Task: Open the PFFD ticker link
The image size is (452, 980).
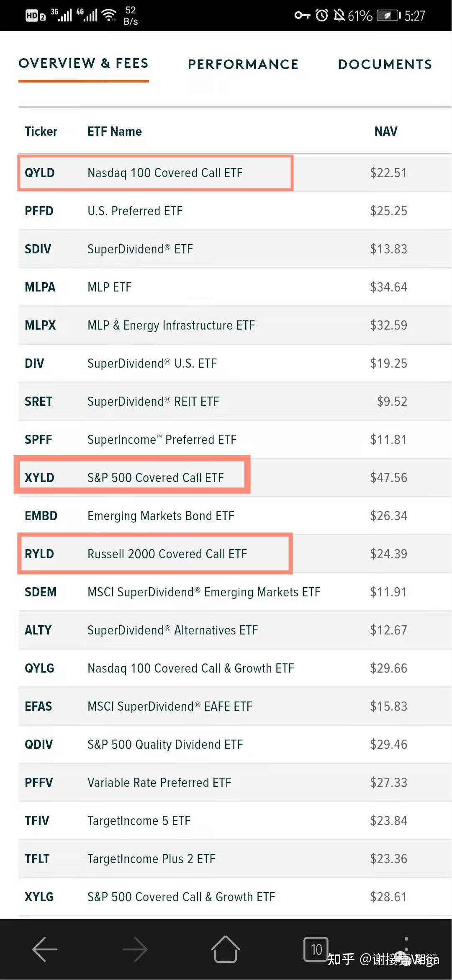Action: (x=39, y=211)
